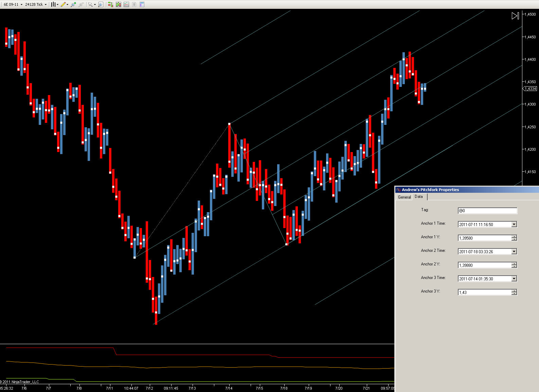539x392 pixels.
Task: Click the Tag input field
Action: (487, 211)
